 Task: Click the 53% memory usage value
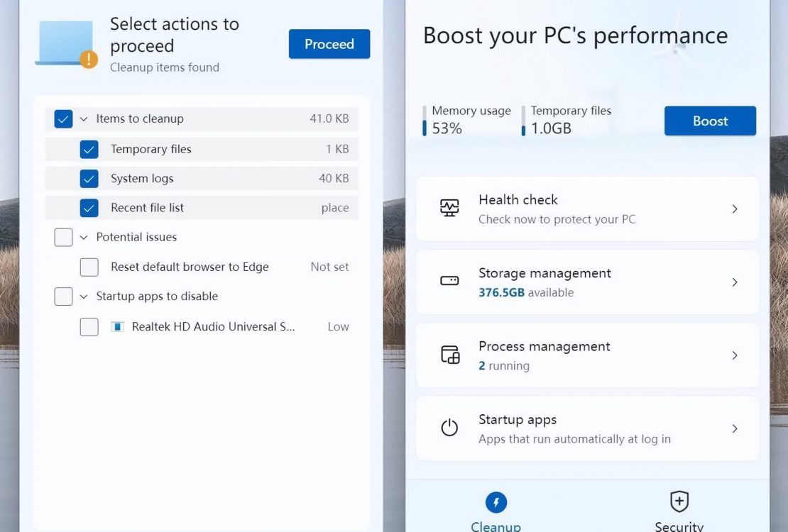[447, 128]
